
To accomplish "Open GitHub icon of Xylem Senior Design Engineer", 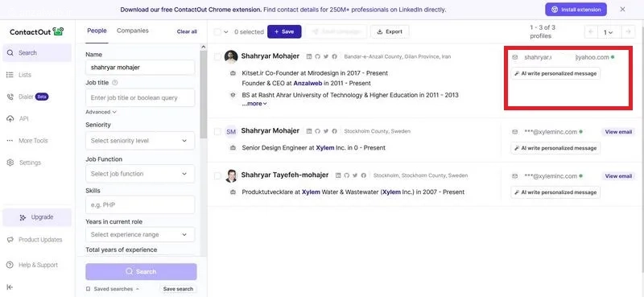I will point(317,131).
